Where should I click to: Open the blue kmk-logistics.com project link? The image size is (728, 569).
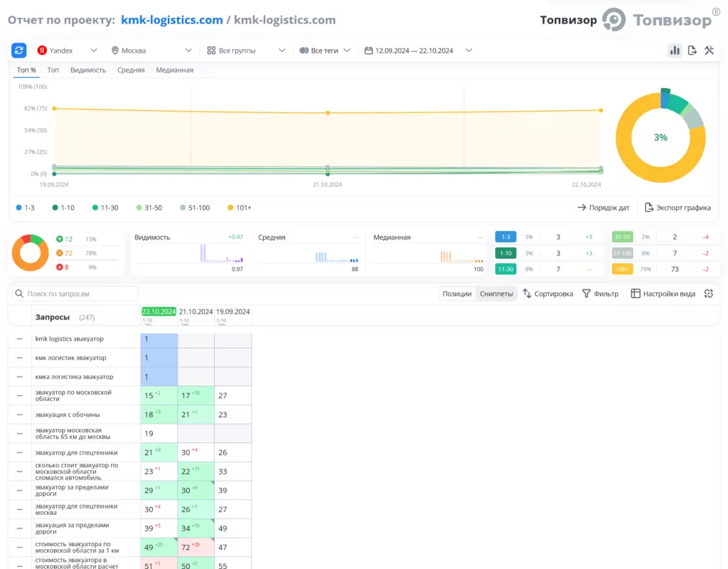click(x=172, y=20)
